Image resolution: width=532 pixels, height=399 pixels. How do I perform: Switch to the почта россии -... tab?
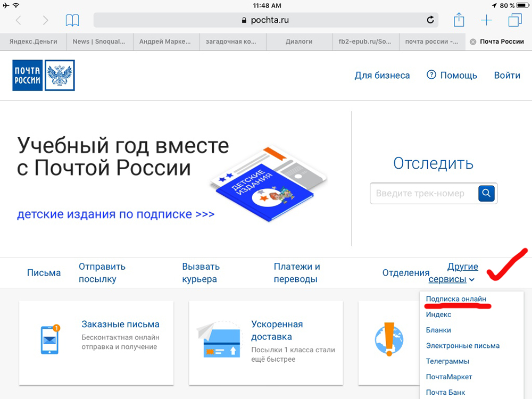431,41
